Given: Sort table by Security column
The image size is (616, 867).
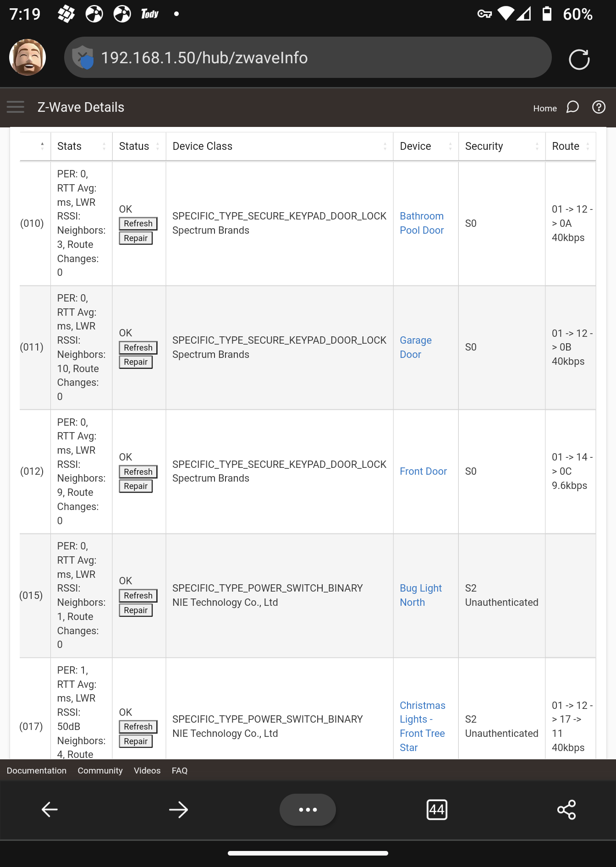Looking at the screenshot, I should [x=502, y=146].
